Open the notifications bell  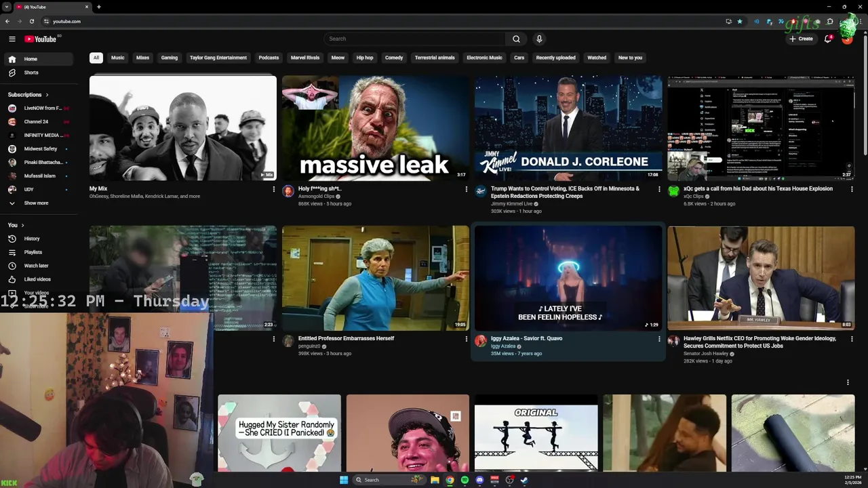coord(828,39)
